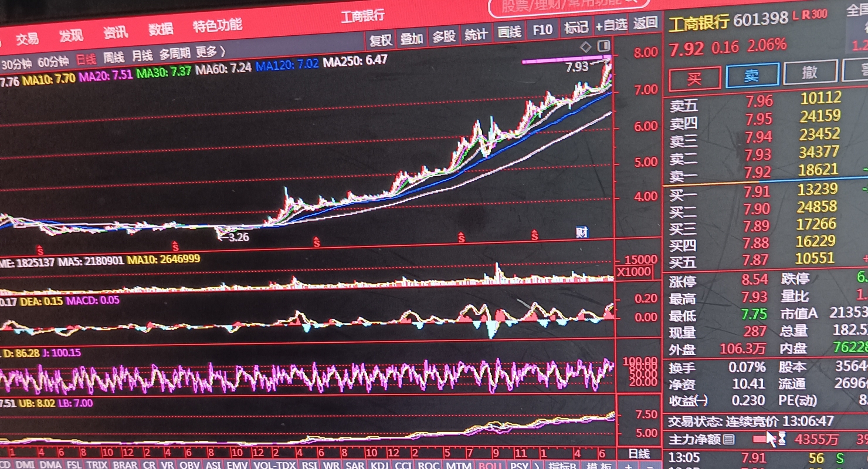The height and width of the screenshot is (469, 868).
Task: Click the 涨停 price 8.54
Action: [x=754, y=279]
